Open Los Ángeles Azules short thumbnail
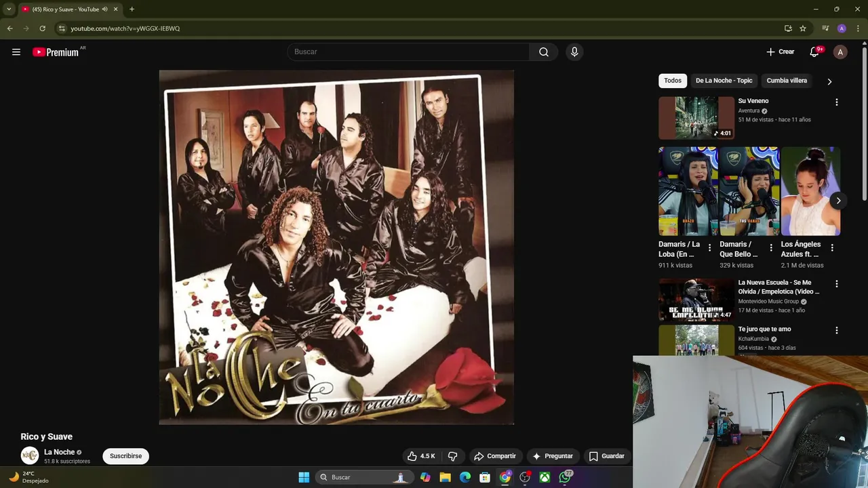868x488 pixels. point(810,192)
